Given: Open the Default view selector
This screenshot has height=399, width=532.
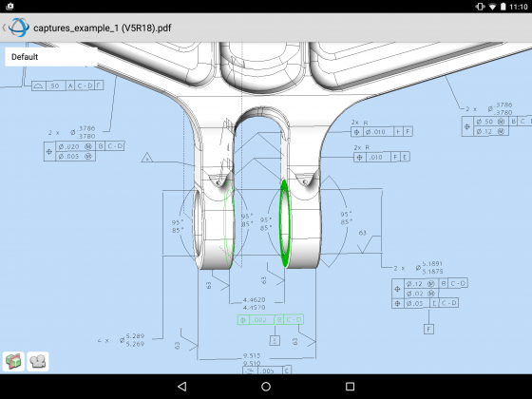Looking at the screenshot, I should (x=51, y=57).
